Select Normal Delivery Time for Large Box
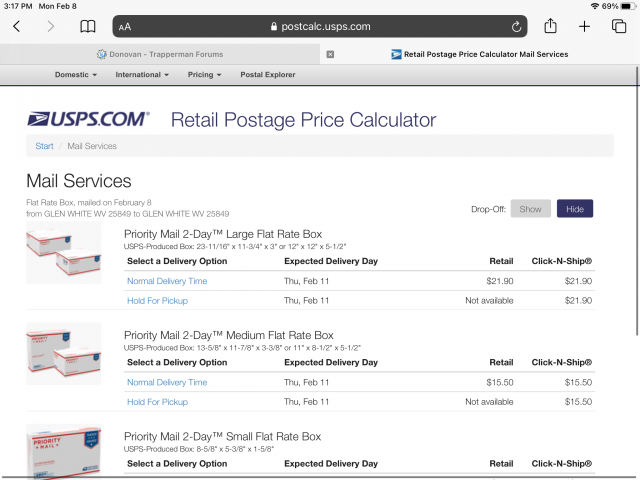The image size is (640, 480). (x=167, y=282)
